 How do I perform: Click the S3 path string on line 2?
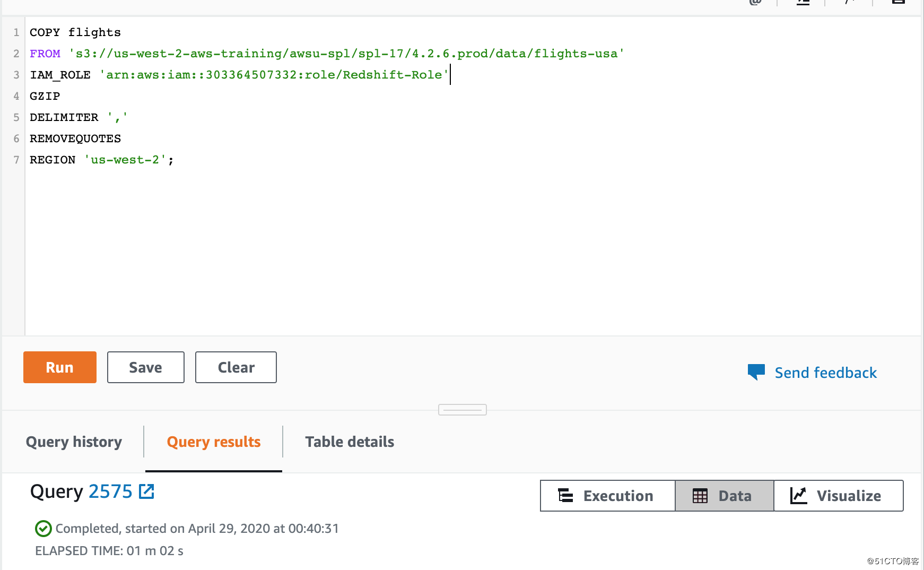pyautogui.click(x=346, y=54)
